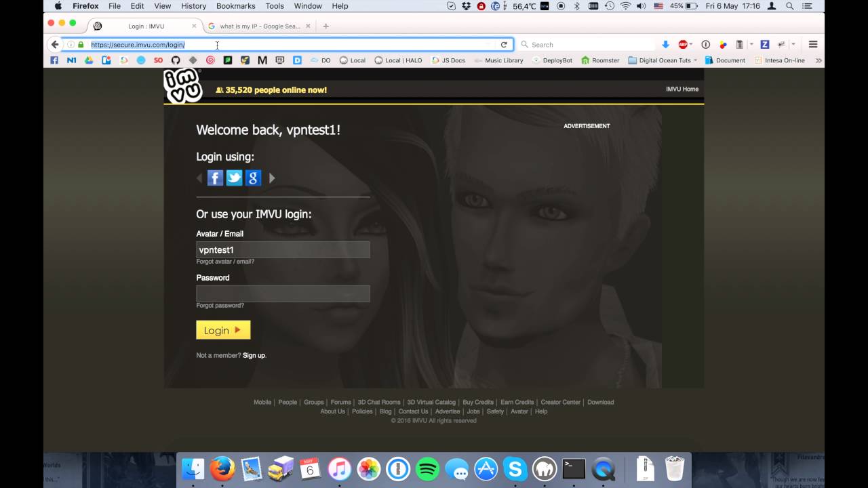The width and height of the screenshot is (868, 488).
Task: Open the Forgot avatar / email link
Action: (x=225, y=262)
